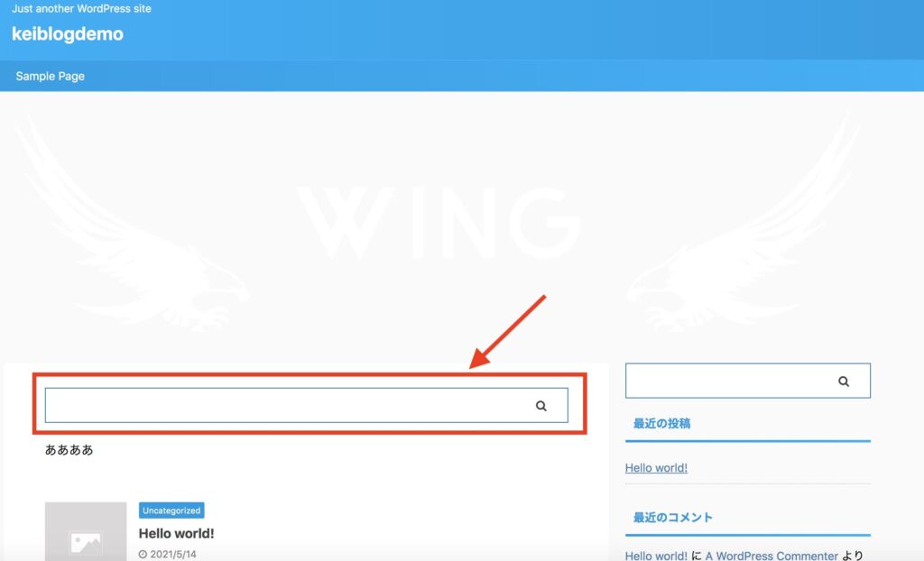This screenshot has height=561, width=924.
Task: Open Sample Page in the navigation menu
Action: point(51,76)
